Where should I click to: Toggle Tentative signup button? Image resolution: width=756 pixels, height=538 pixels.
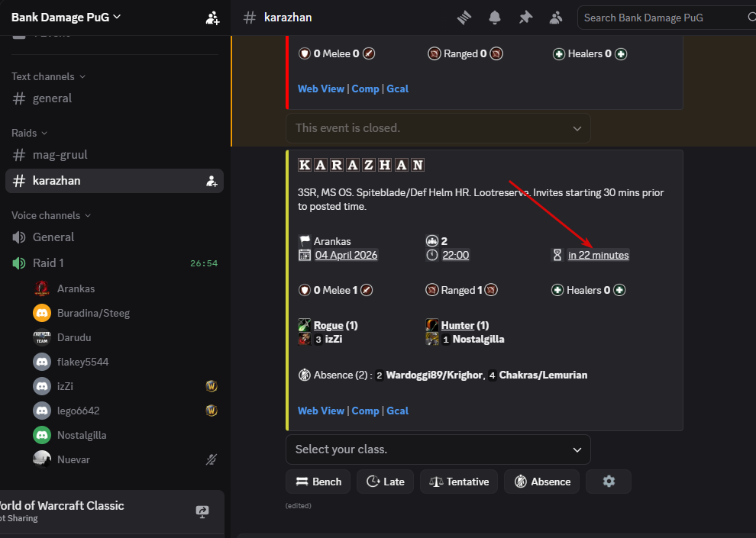click(x=459, y=482)
